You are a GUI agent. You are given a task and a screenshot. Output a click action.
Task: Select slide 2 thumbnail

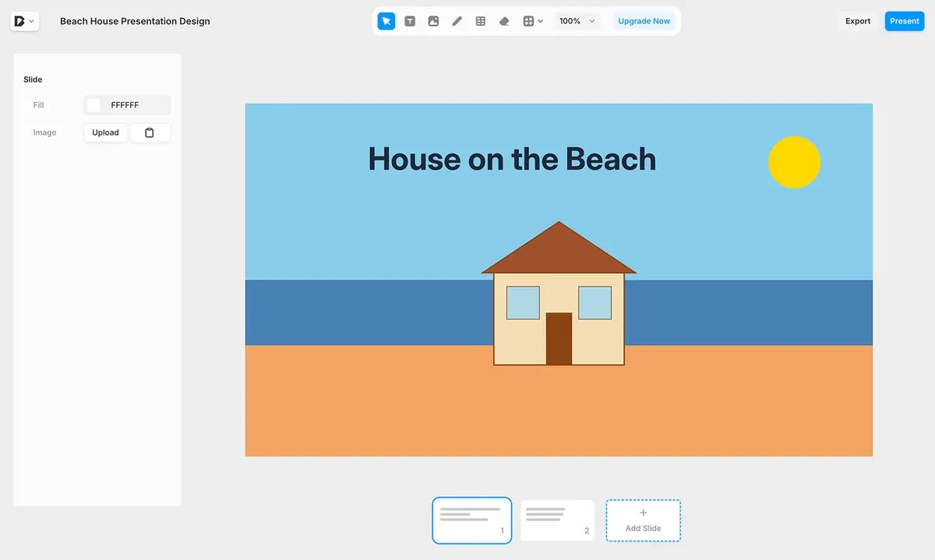point(557,520)
